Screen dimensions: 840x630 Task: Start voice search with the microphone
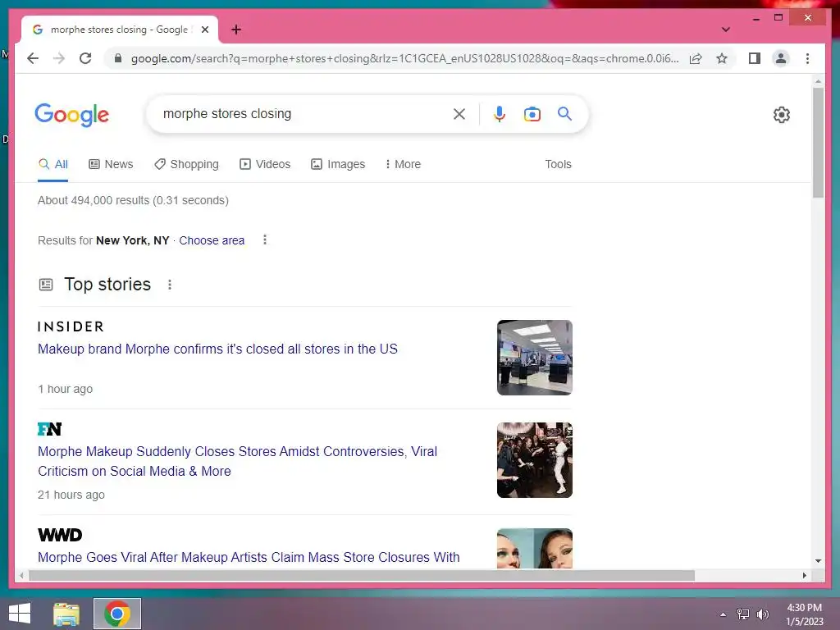click(500, 113)
